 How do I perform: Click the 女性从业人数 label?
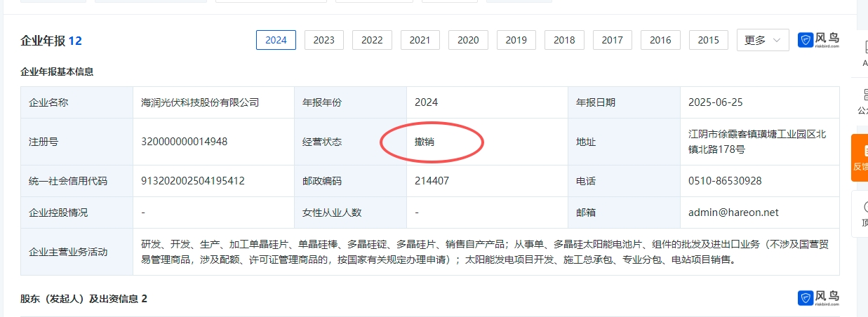coord(332,212)
